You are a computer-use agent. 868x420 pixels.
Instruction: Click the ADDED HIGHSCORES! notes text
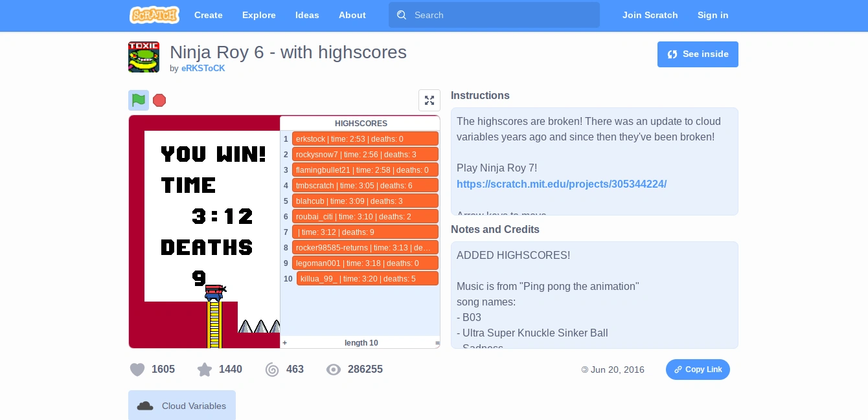(514, 256)
